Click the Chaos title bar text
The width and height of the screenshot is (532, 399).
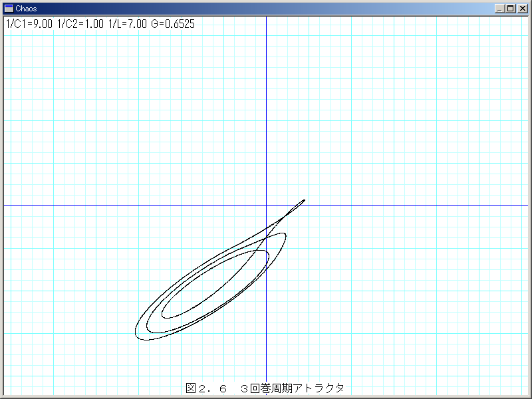[26, 9]
